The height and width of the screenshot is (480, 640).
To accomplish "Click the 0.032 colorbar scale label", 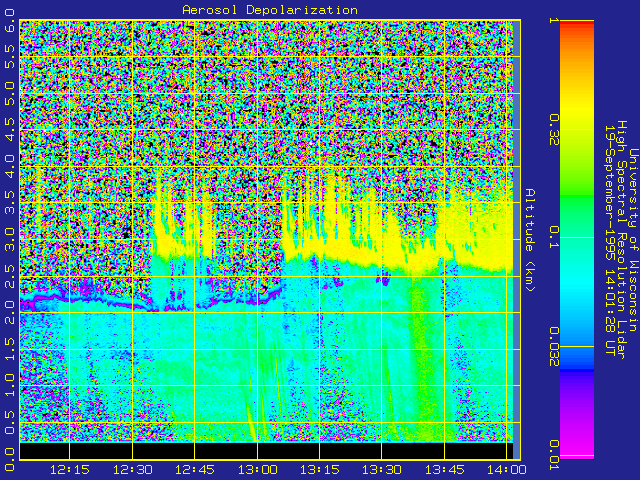I will pos(553,347).
